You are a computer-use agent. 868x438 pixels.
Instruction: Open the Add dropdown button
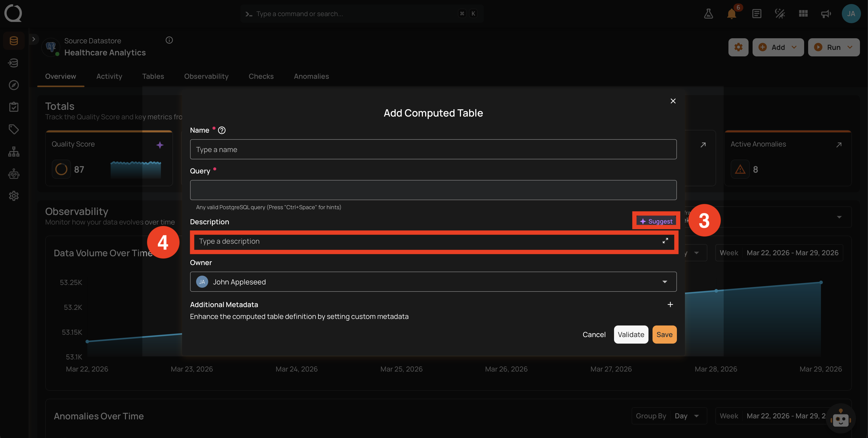[x=778, y=47]
